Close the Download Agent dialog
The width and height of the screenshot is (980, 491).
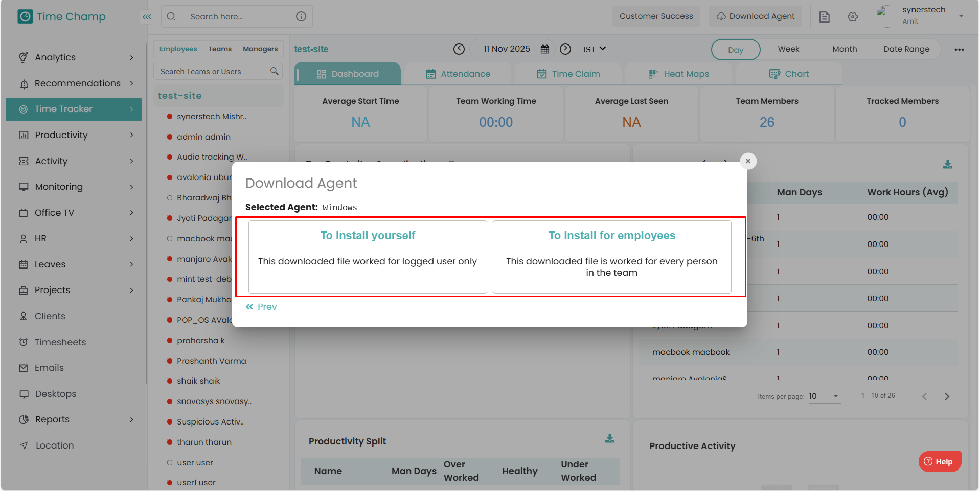tap(748, 161)
